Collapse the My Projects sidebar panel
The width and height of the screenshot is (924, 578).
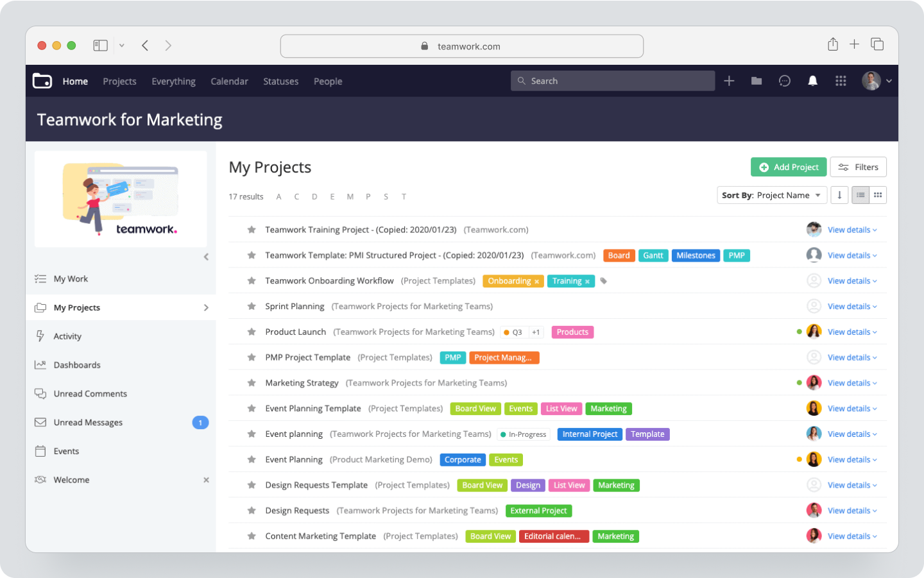(x=206, y=256)
